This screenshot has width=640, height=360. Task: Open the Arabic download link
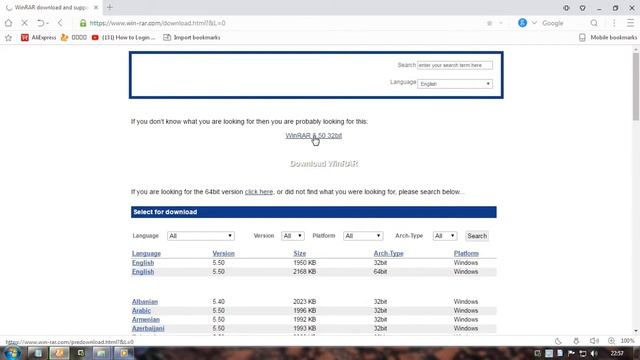(x=141, y=311)
